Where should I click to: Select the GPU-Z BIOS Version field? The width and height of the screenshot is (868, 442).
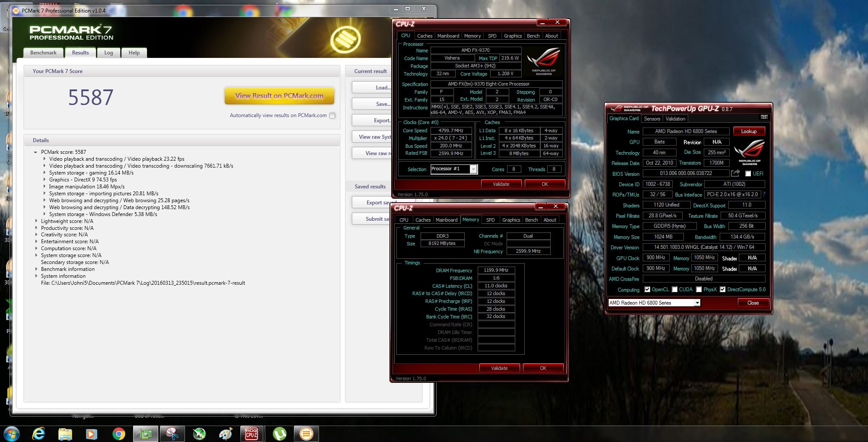click(686, 173)
